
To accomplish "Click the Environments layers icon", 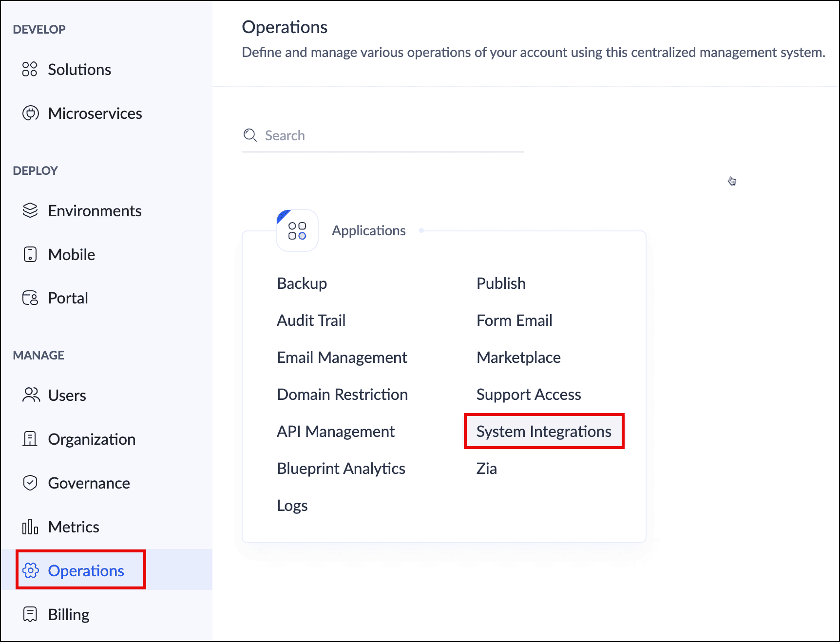I will [30, 210].
